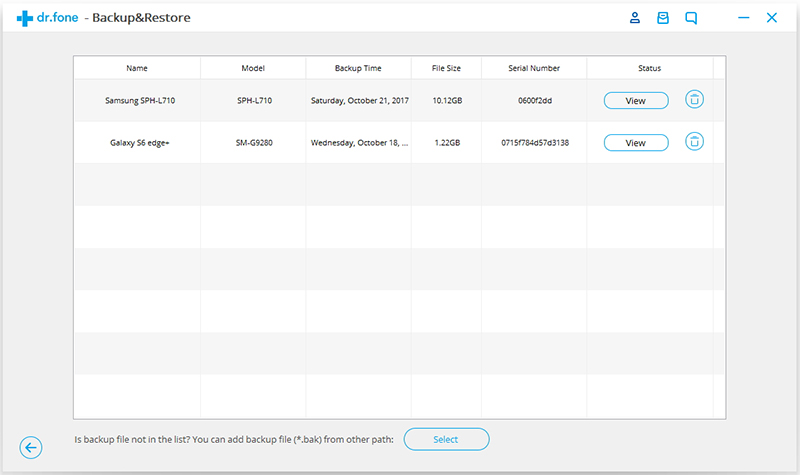Viewport: 800px width, 475px height.
Task: Click the Status column header
Action: (x=649, y=68)
